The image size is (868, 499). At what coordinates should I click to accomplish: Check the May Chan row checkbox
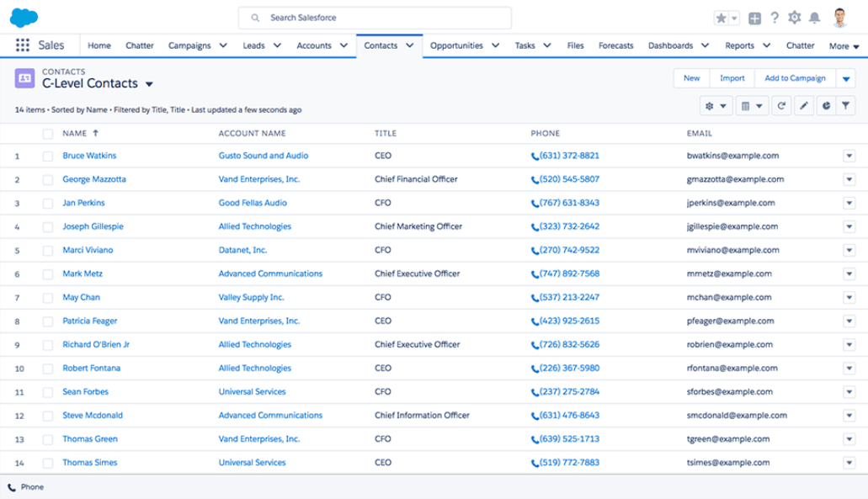tap(48, 298)
